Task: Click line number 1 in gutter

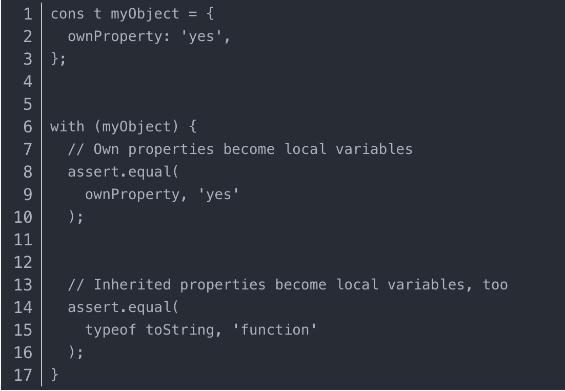Action: click(x=27, y=14)
